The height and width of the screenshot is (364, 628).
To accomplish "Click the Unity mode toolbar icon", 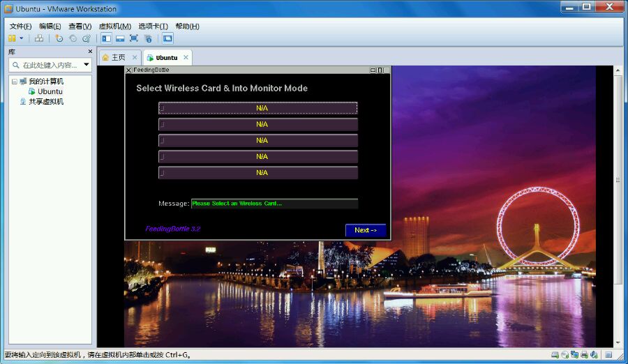I will (148, 38).
